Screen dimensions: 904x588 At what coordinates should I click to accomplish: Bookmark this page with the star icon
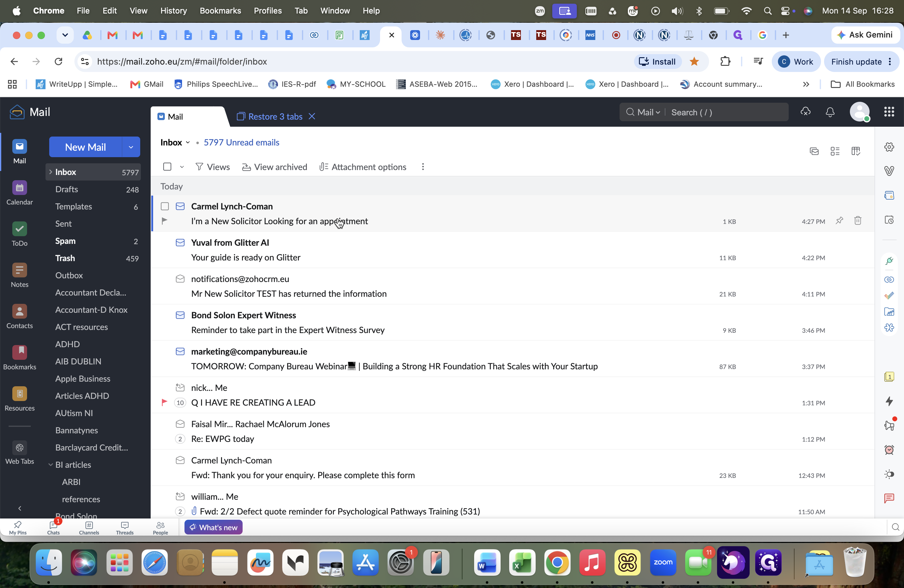(x=694, y=62)
